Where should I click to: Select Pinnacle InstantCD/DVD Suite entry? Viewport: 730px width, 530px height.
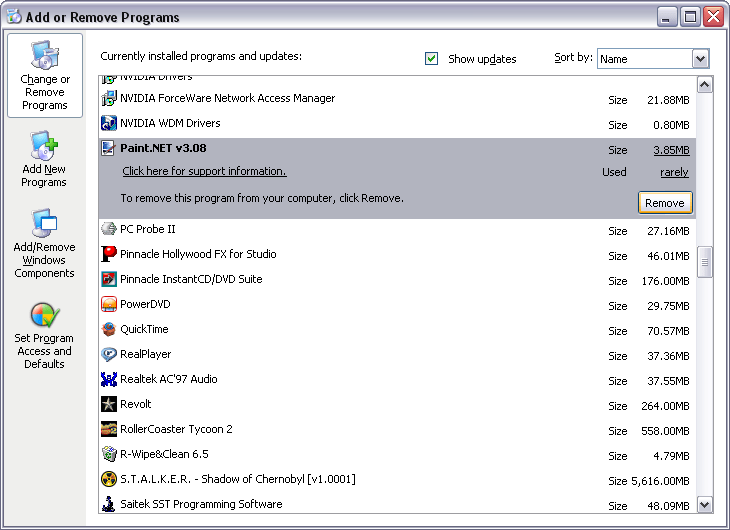click(397, 280)
